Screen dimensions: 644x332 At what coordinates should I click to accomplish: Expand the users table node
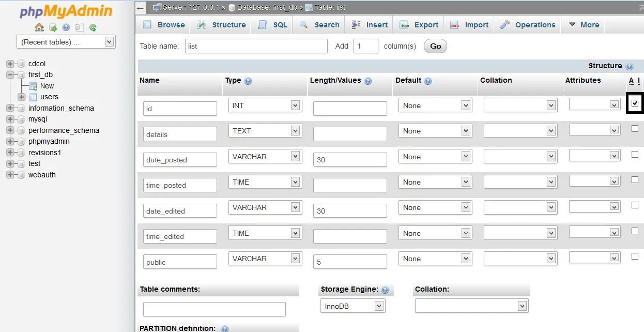tap(21, 97)
